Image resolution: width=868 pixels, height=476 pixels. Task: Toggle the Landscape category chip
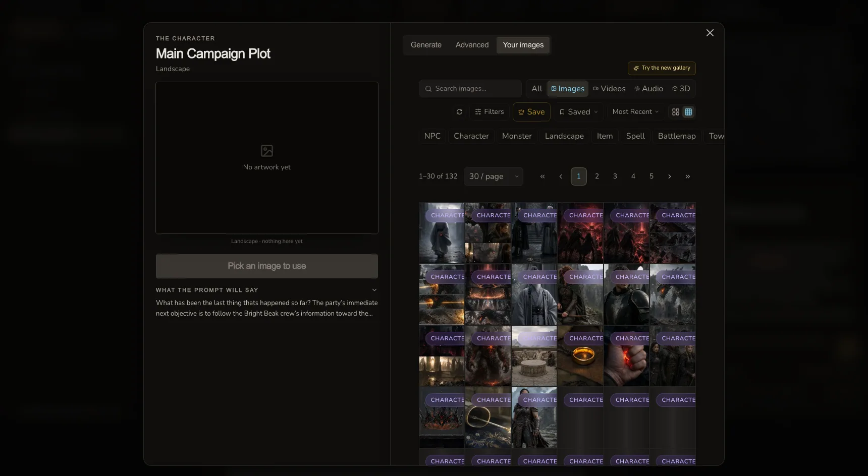pyautogui.click(x=564, y=136)
